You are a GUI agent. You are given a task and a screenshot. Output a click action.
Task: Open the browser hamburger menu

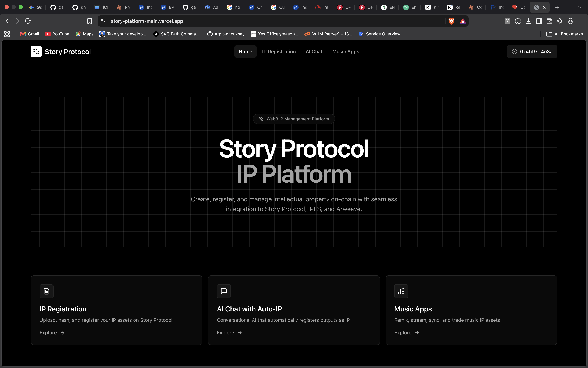(x=581, y=21)
